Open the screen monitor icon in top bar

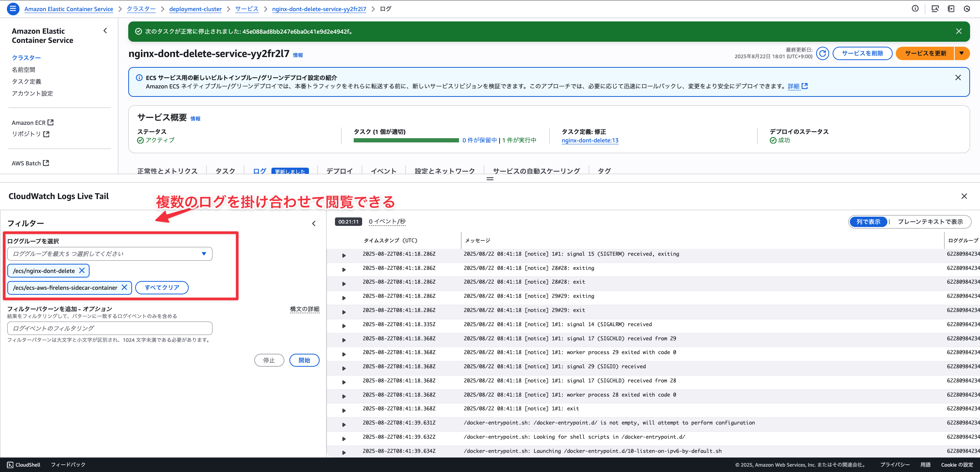tap(935, 8)
